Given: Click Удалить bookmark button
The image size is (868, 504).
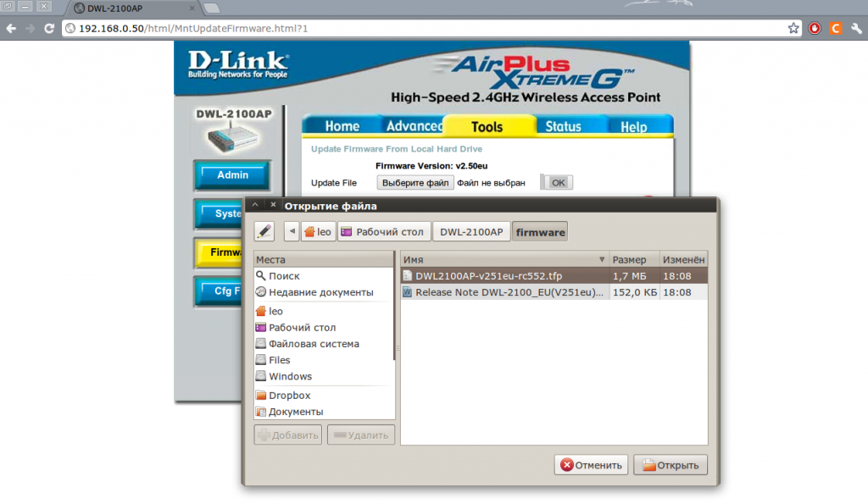Looking at the screenshot, I should (361, 435).
